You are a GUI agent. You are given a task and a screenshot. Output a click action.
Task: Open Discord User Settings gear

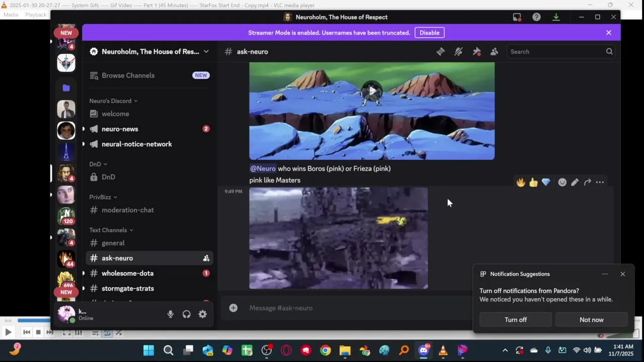click(x=202, y=314)
